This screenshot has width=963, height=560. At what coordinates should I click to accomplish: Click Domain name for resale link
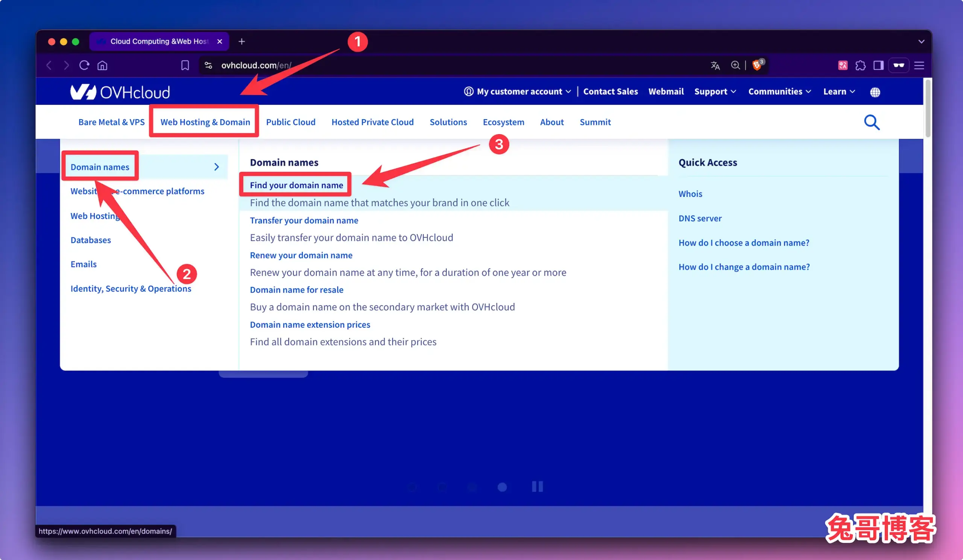tap(296, 290)
